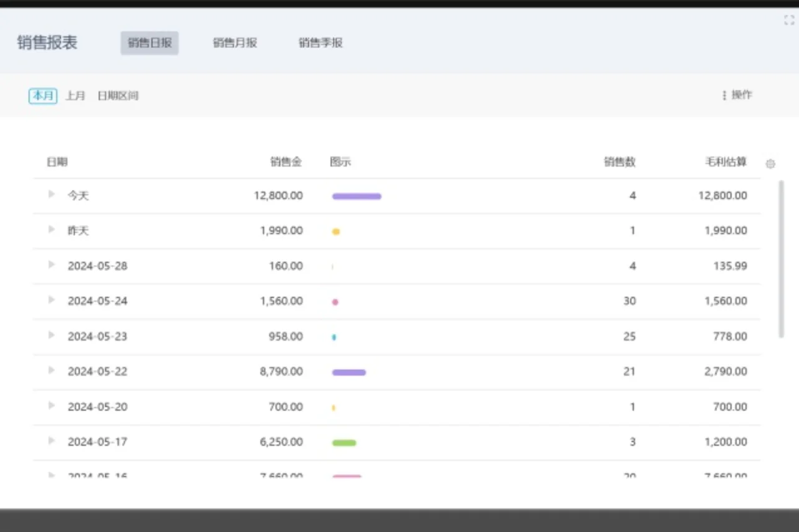Click sales count 30 for 2024-05-24
799x532 pixels.
pyautogui.click(x=629, y=301)
